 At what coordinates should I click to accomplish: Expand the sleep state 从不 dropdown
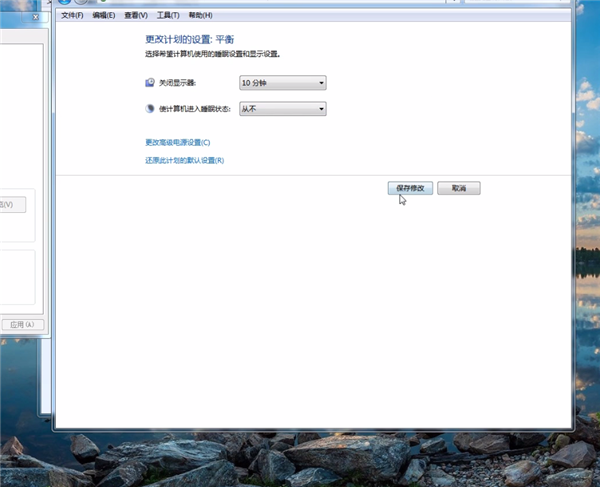[283, 109]
